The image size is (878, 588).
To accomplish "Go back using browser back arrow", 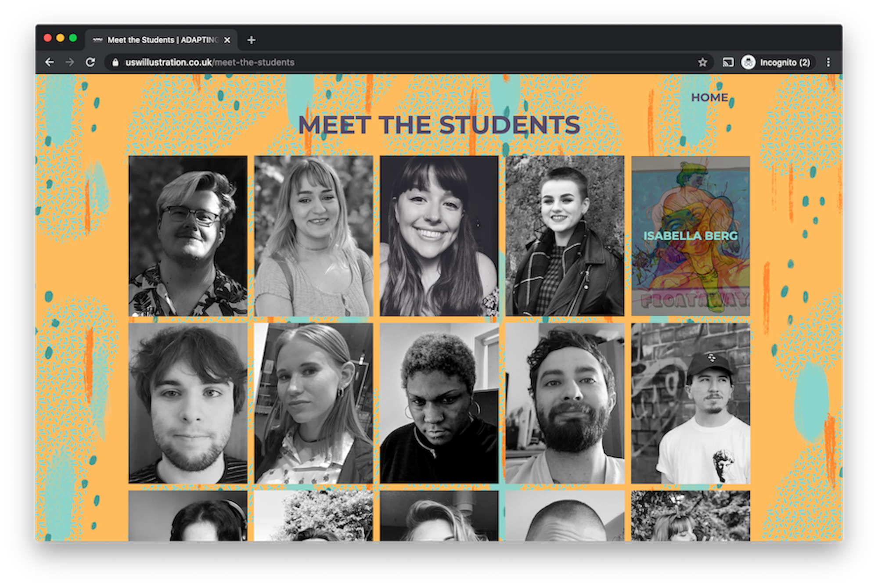I will (x=50, y=62).
